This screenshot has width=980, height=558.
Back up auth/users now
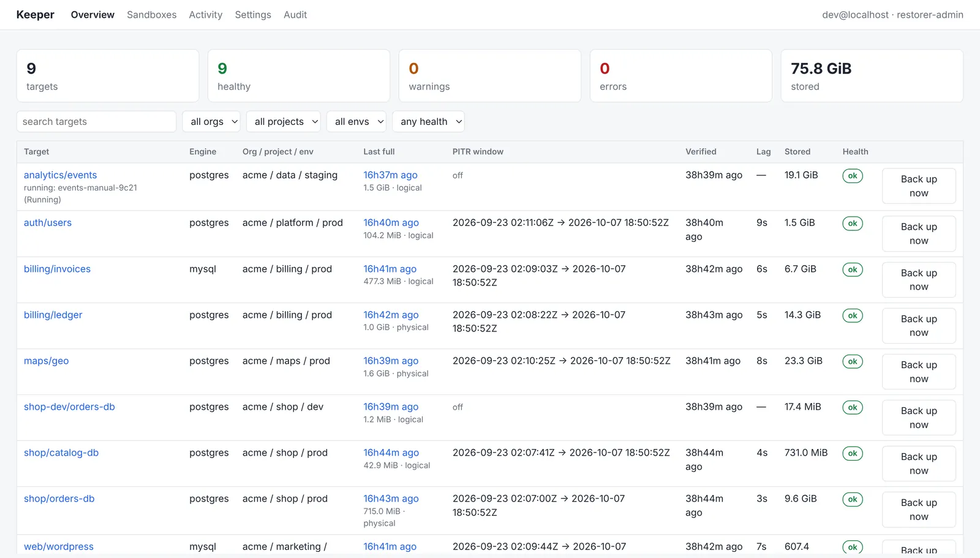pos(919,234)
